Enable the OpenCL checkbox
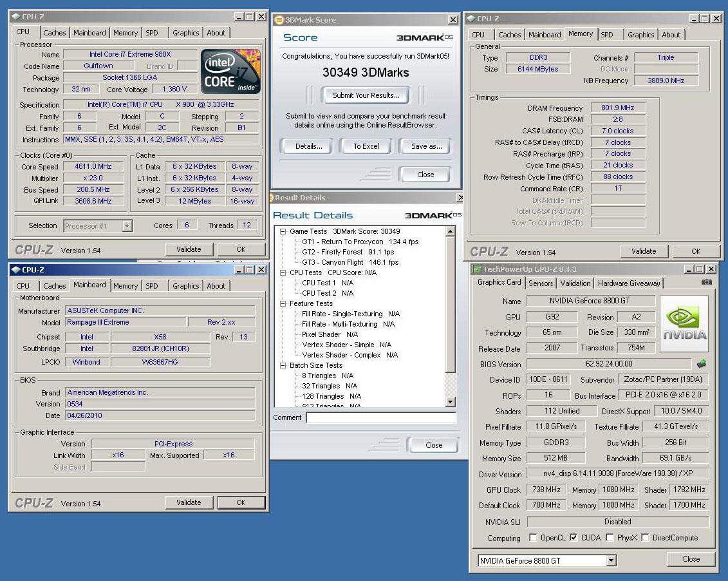 (532, 537)
